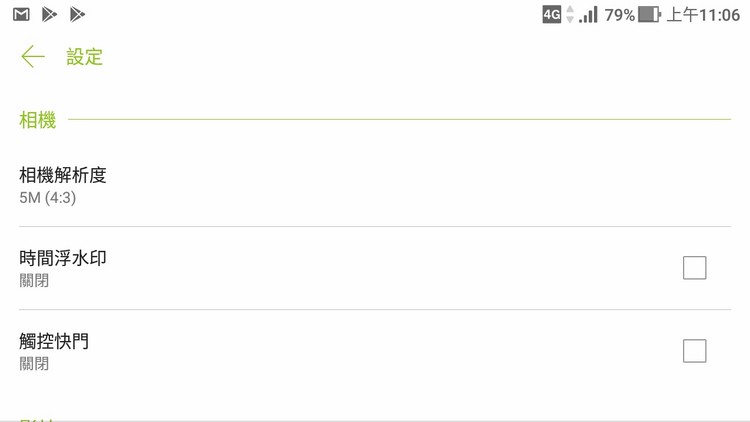The width and height of the screenshot is (750, 422).
Task: Tap the signal strength bars icon
Action: point(588,14)
